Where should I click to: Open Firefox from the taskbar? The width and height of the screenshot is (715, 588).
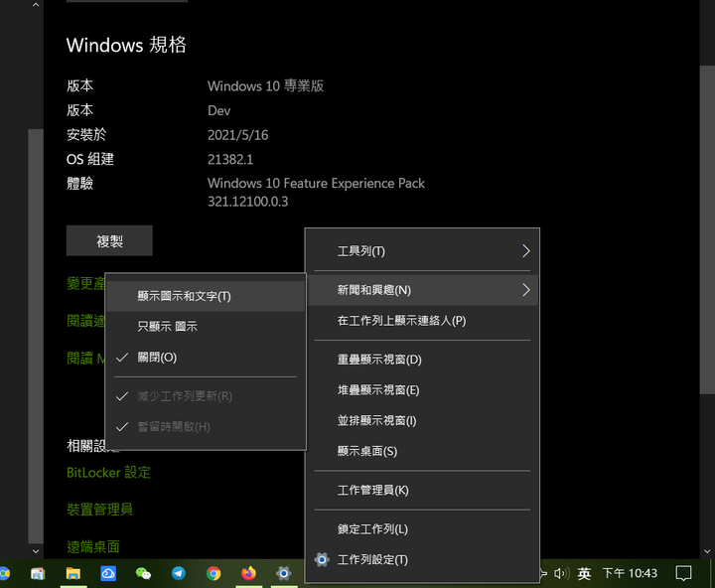point(248,573)
